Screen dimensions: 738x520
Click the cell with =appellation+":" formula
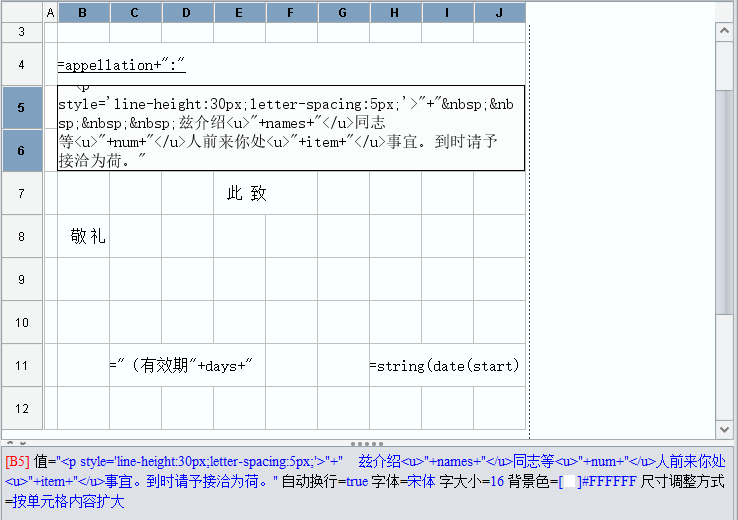(291, 64)
